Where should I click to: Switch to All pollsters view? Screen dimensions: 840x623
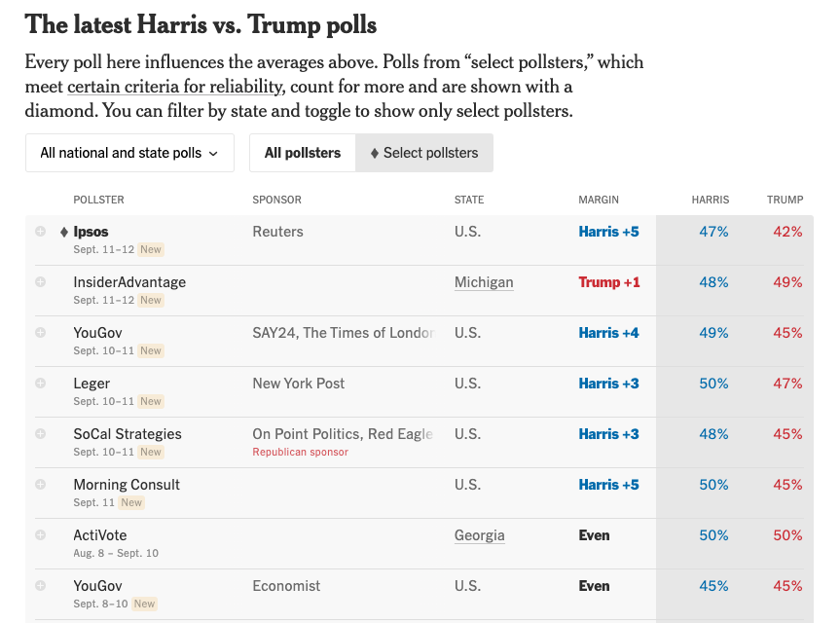(303, 153)
